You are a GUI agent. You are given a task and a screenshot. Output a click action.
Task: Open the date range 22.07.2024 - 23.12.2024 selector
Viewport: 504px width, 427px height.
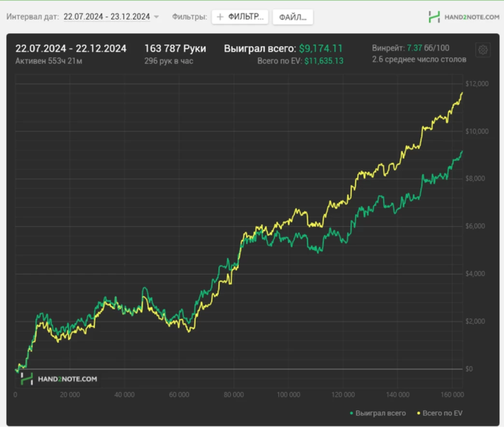click(107, 17)
